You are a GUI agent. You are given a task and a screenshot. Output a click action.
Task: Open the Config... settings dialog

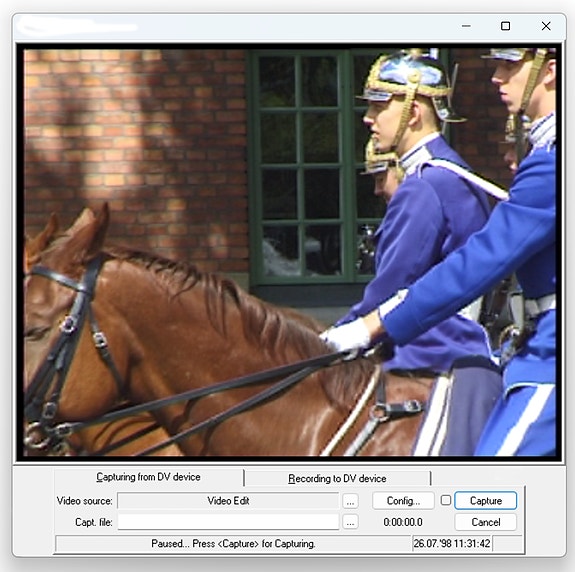click(x=403, y=501)
